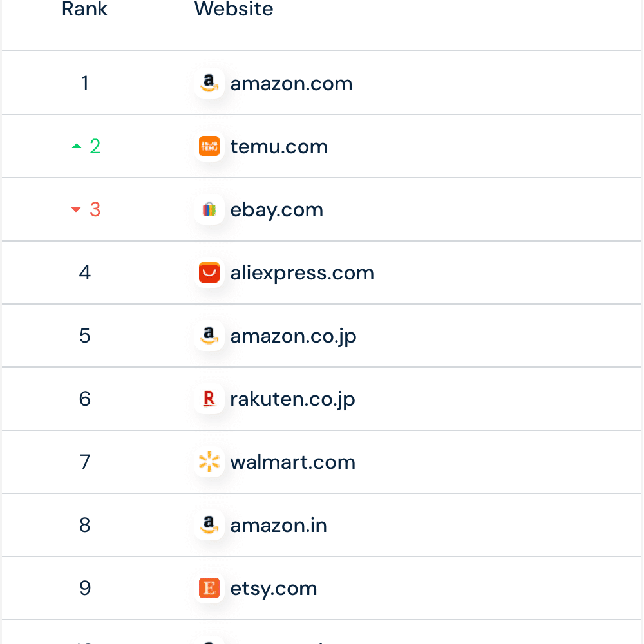The width and height of the screenshot is (644, 644).
Task: Open the etsy.com link
Action: point(274,589)
